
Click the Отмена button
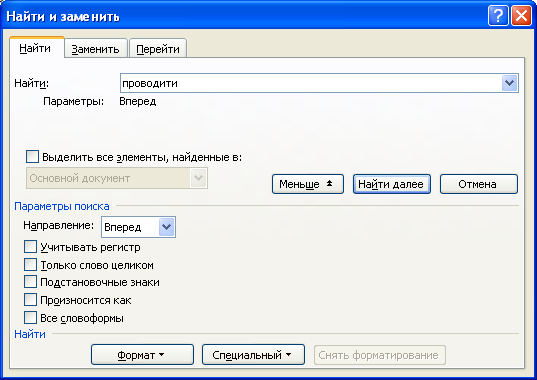point(479,184)
